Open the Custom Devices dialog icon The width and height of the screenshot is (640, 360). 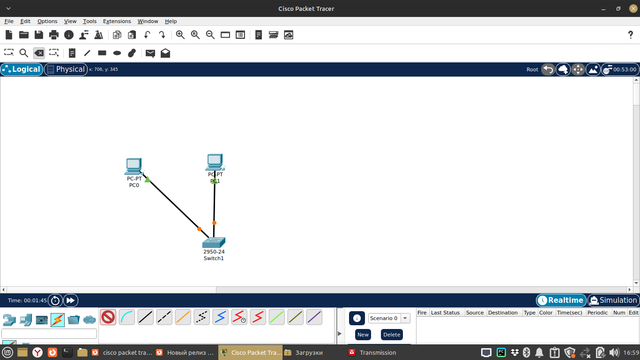tap(240, 35)
